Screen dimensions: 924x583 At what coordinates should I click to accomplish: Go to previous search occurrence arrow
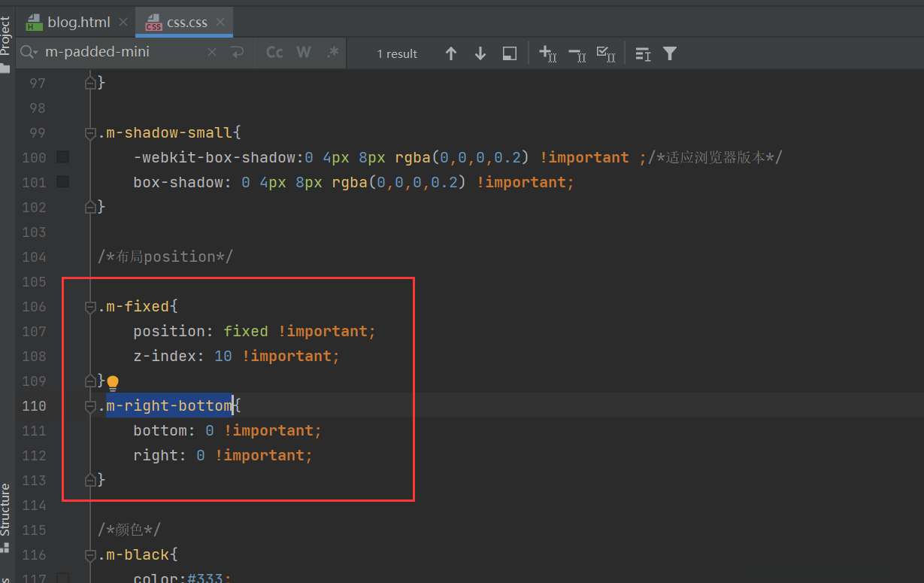pos(451,53)
